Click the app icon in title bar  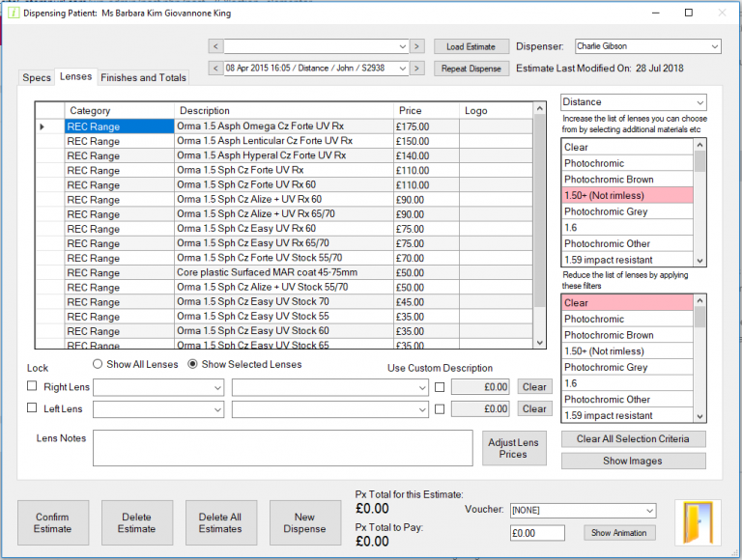(14, 13)
